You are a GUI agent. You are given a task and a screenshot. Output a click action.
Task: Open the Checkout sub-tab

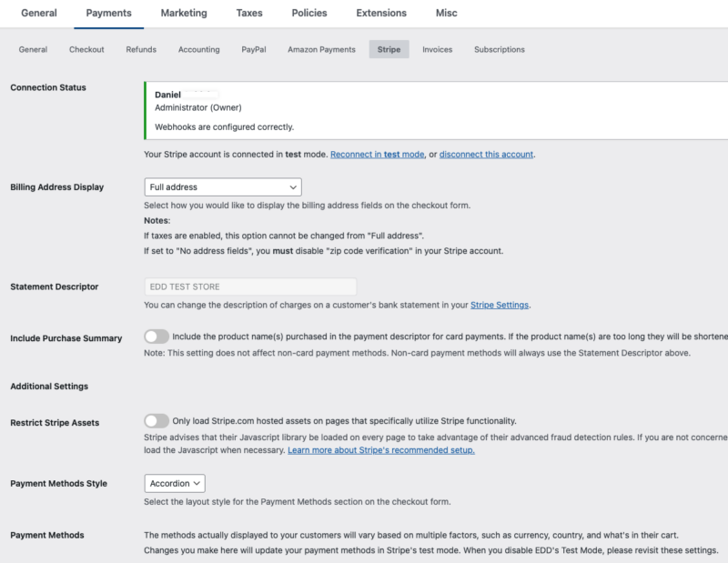point(86,49)
